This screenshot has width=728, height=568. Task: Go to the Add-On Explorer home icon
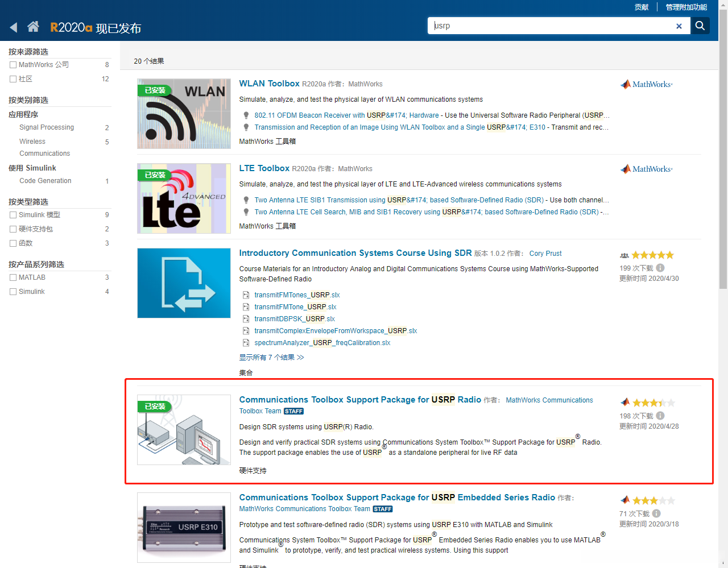click(x=33, y=27)
